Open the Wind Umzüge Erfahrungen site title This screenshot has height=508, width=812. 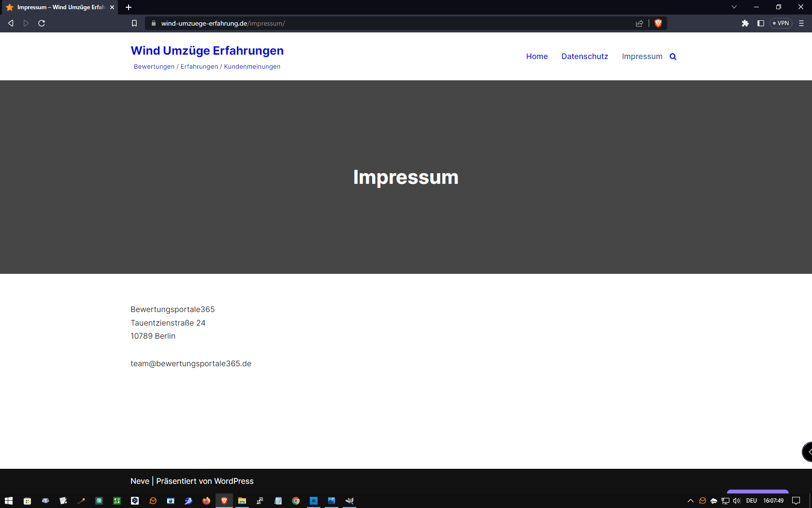click(207, 51)
